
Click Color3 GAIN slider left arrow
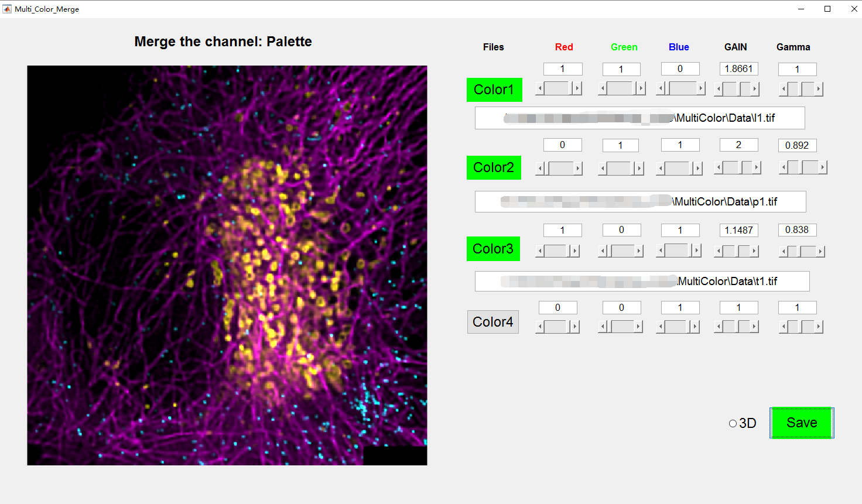[x=718, y=251]
